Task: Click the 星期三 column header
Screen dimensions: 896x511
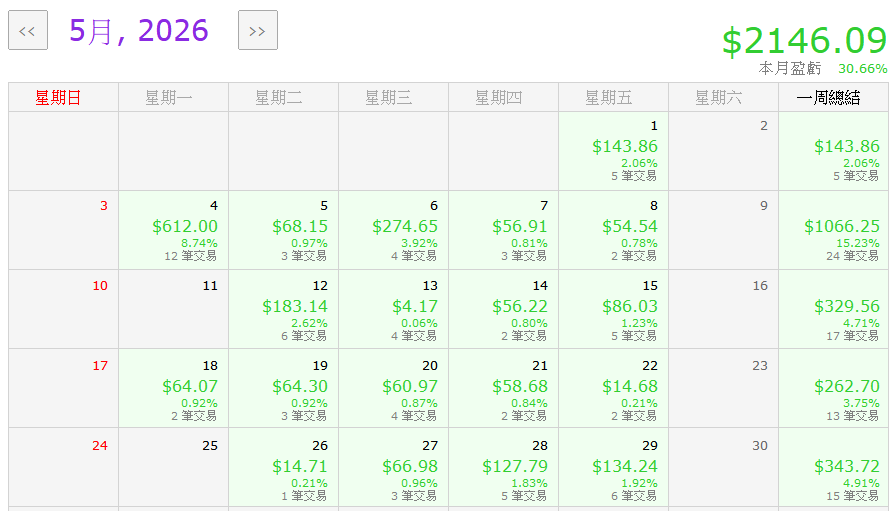Action: pos(393,97)
